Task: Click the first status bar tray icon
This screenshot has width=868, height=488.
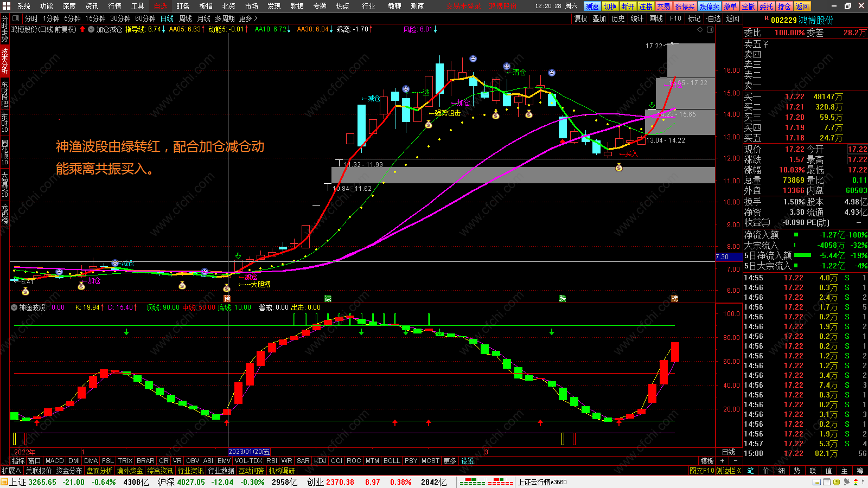Action: click(816, 482)
